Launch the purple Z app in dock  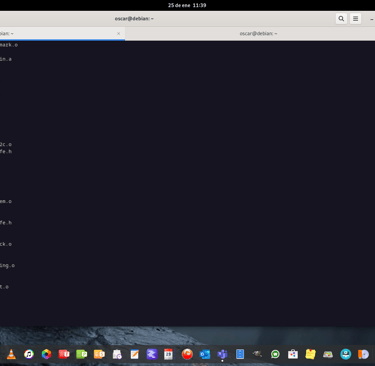click(152, 354)
